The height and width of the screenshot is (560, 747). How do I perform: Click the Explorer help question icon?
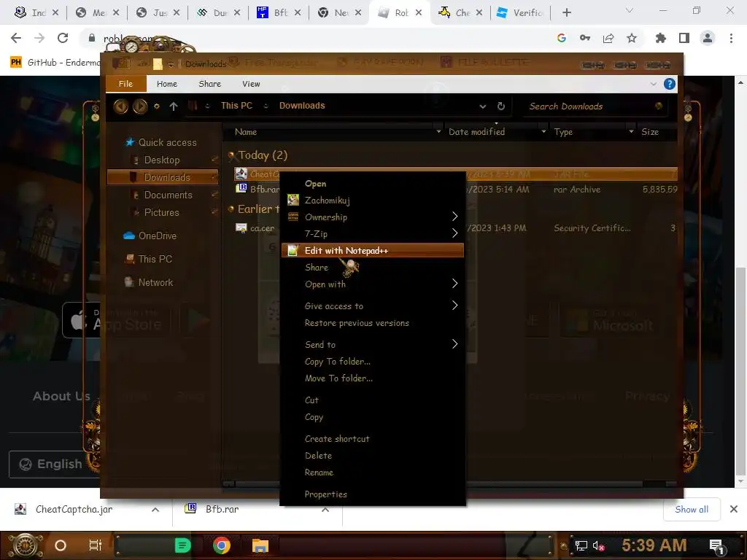coord(669,84)
